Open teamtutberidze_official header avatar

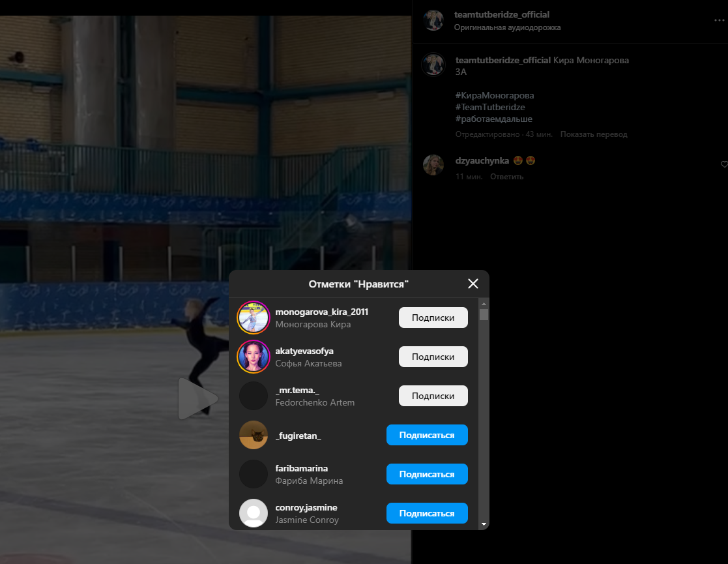433,20
